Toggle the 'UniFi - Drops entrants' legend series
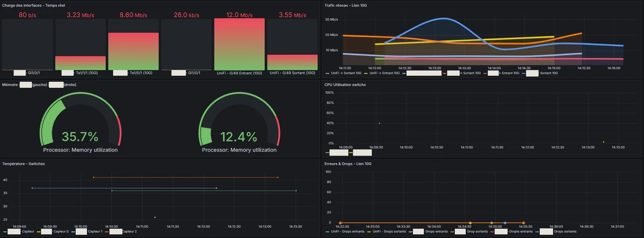The height and width of the screenshot is (238, 644). [x=345, y=232]
